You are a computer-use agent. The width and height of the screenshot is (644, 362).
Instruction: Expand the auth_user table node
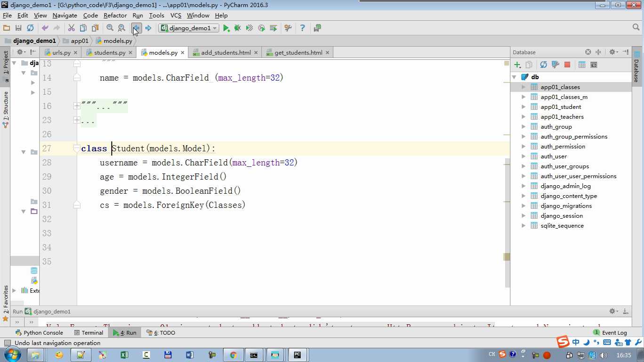[x=523, y=156]
